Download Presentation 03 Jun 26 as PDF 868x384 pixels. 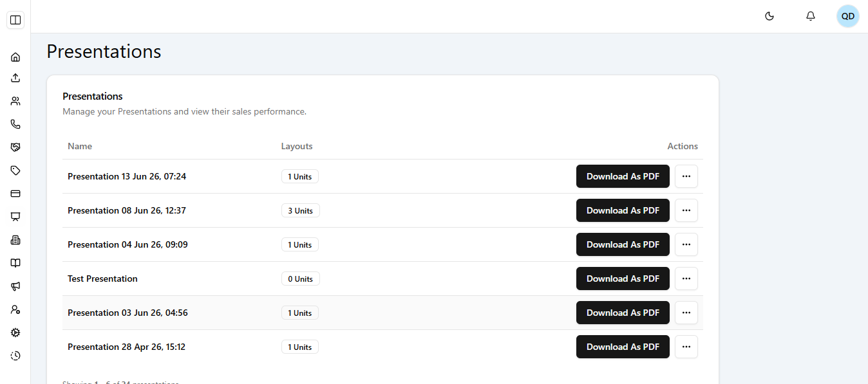tap(623, 313)
